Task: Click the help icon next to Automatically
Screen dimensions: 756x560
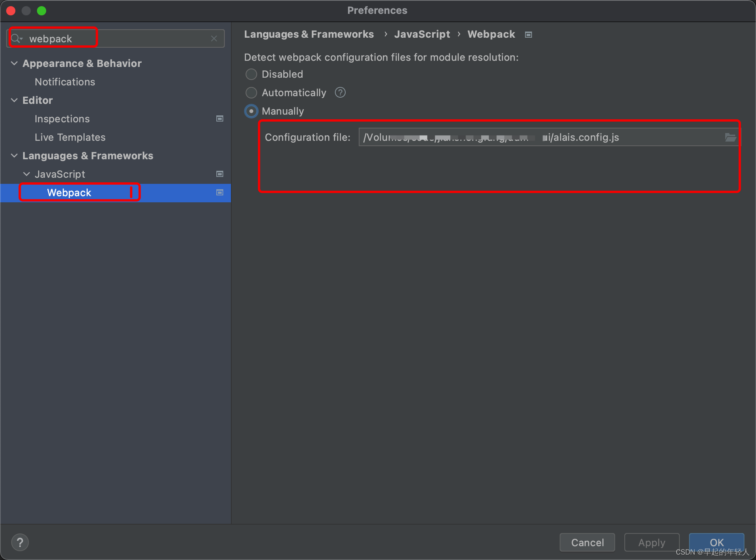Action: [x=340, y=93]
